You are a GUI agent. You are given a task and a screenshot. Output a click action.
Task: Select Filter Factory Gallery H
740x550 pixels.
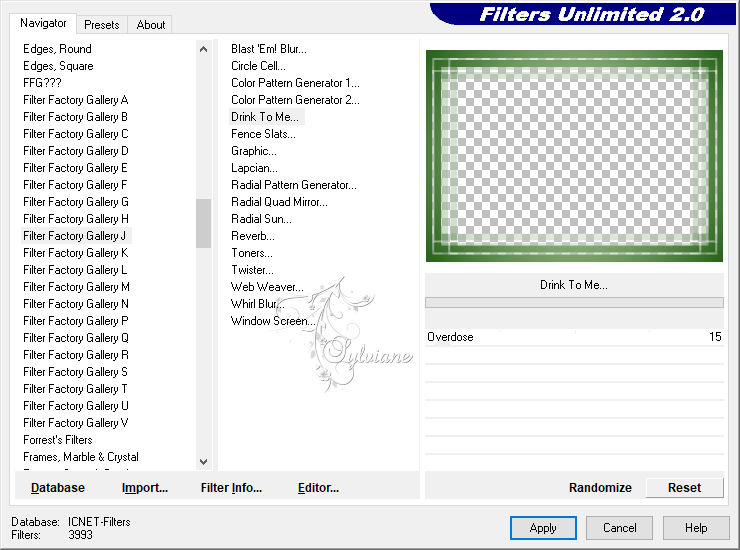pos(76,219)
